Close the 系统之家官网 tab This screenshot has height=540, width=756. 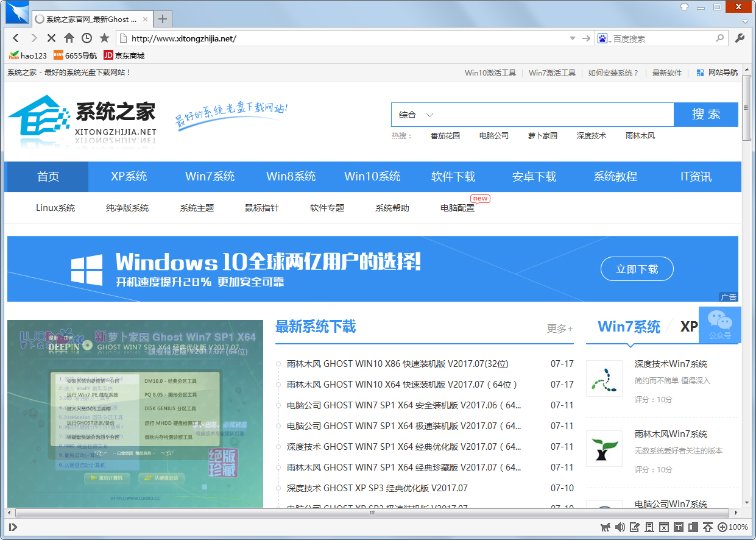tap(144, 20)
